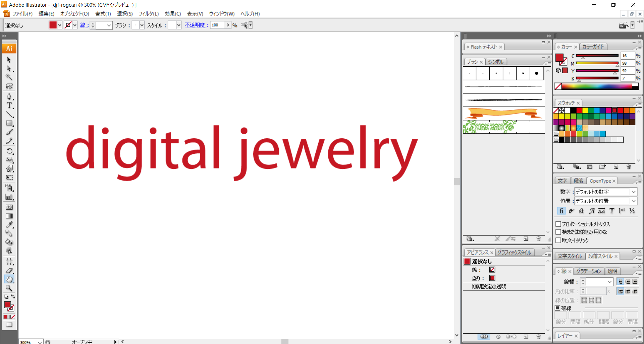The image size is (644, 344).
Task: Select the Lasso tool
Action: pos(9,86)
